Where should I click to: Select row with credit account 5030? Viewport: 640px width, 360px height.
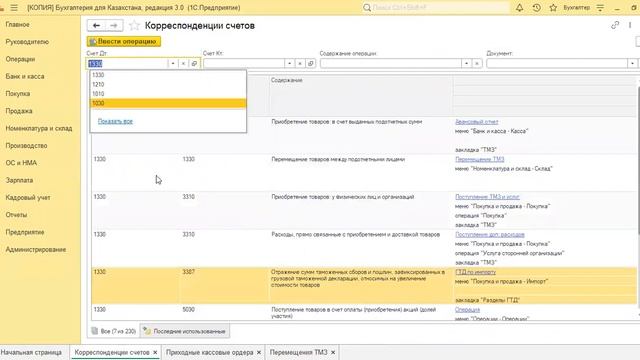click(364, 312)
